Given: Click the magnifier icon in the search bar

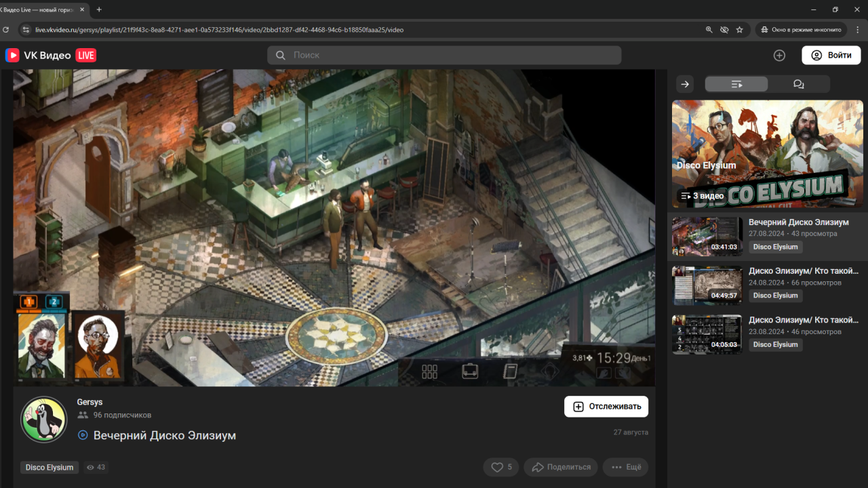Looking at the screenshot, I should click(x=279, y=55).
